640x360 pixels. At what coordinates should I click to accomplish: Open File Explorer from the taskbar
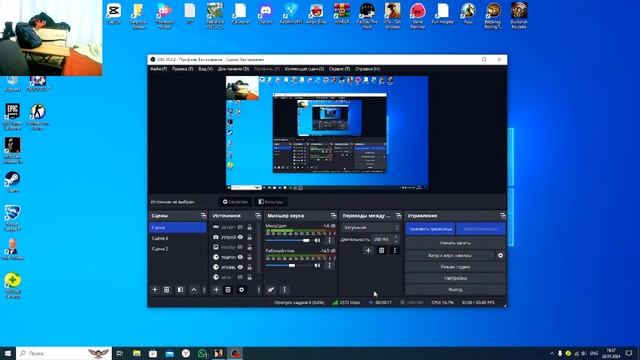point(137,353)
